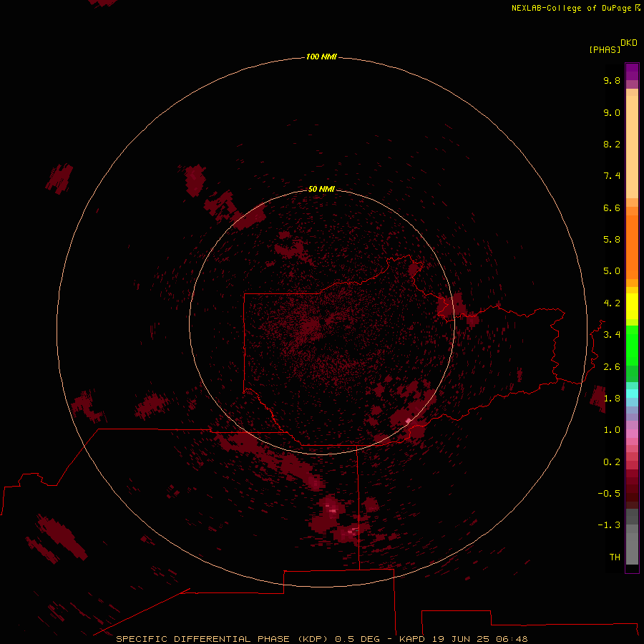Click the 7.4 scale value

pos(612,176)
